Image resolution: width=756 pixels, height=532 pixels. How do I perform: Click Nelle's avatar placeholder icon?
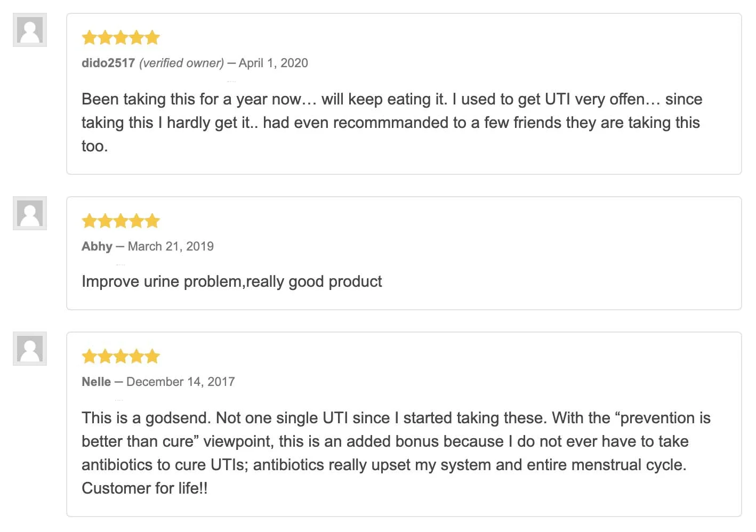click(30, 349)
